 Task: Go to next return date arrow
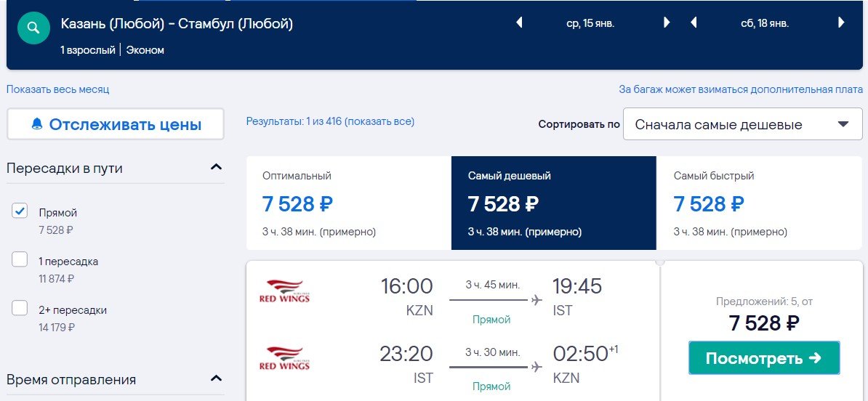pos(841,23)
